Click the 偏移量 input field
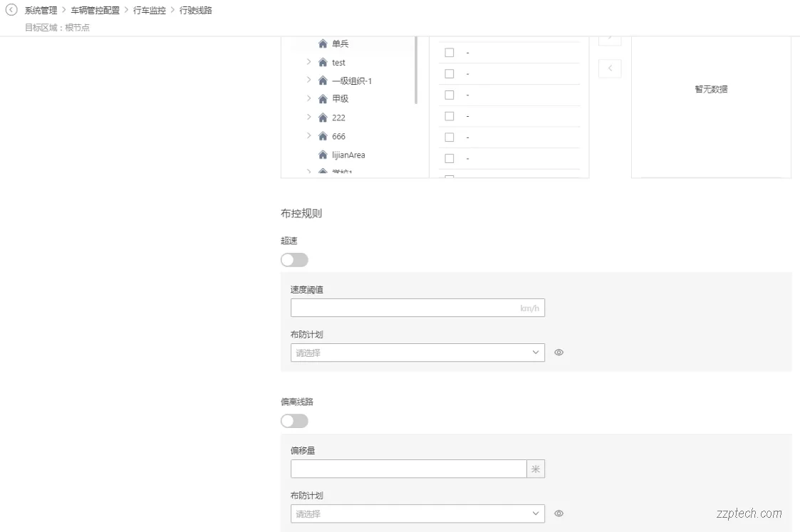Viewport: 800px width, 532px height. [408, 469]
